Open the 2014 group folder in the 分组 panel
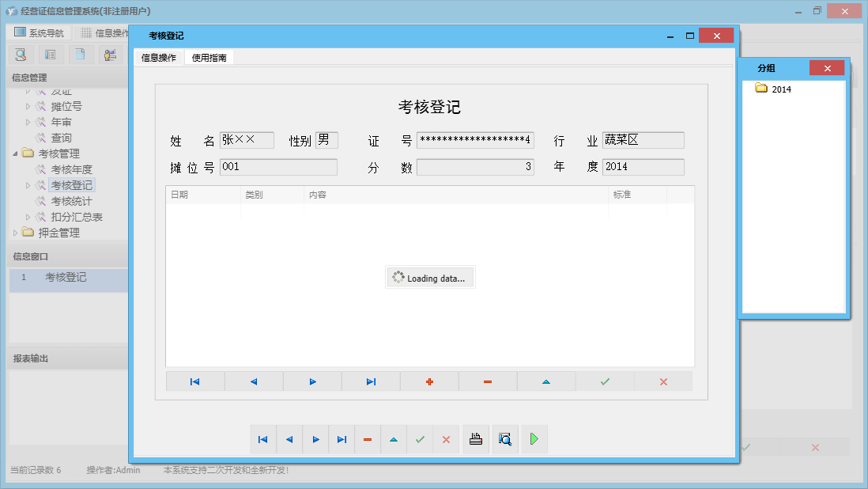The width and height of the screenshot is (868, 489). [781, 89]
